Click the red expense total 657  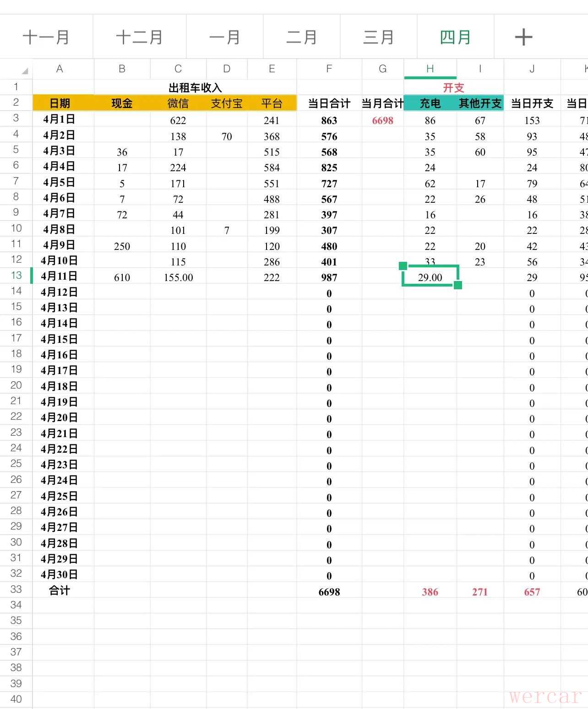point(532,592)
